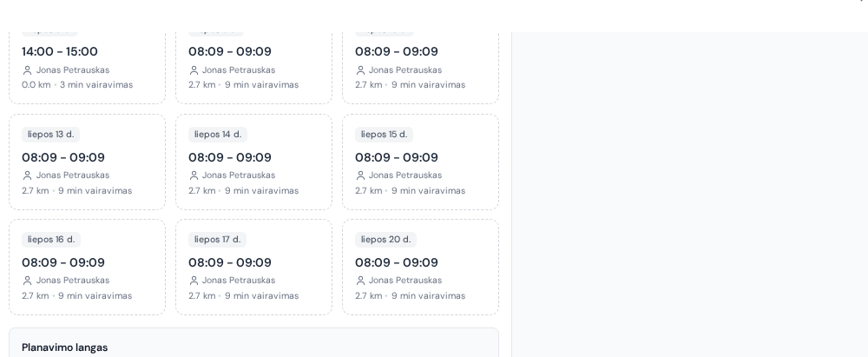Select the liepos 20 d. date badge
The image size is (868, 357).
[386, 240]
